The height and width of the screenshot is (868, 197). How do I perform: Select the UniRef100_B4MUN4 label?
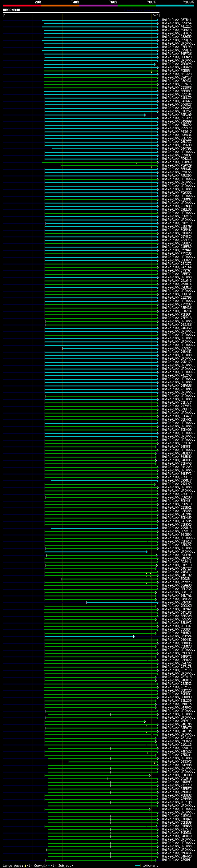tap(177, 447)
